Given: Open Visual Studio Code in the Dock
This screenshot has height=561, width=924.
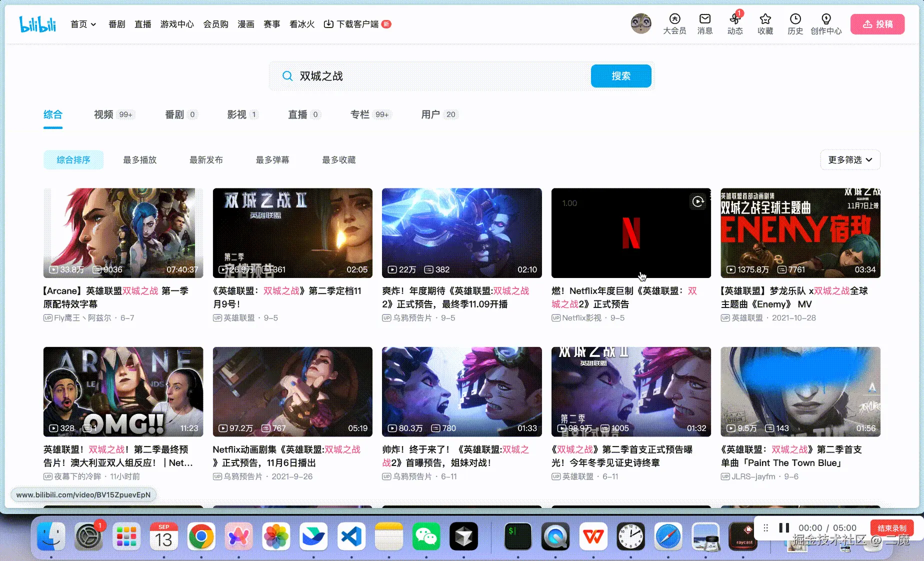Looking at the screenshot, I should [x=351, y=536].
